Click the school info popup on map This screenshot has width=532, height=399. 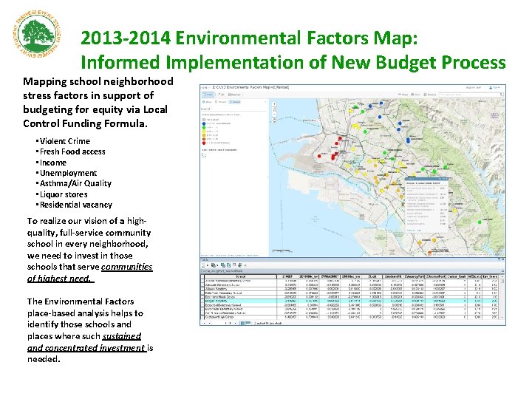point(426,204)
